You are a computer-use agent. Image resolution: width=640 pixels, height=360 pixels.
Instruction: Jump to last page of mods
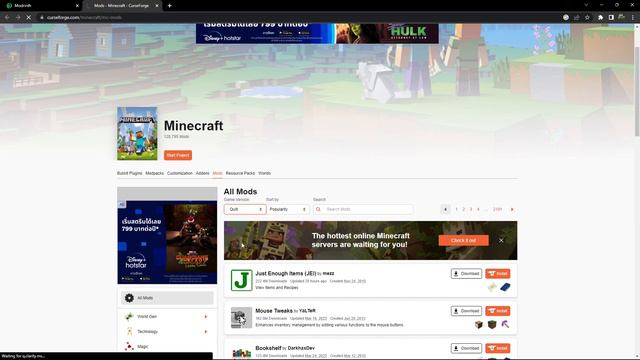(498, 209)
